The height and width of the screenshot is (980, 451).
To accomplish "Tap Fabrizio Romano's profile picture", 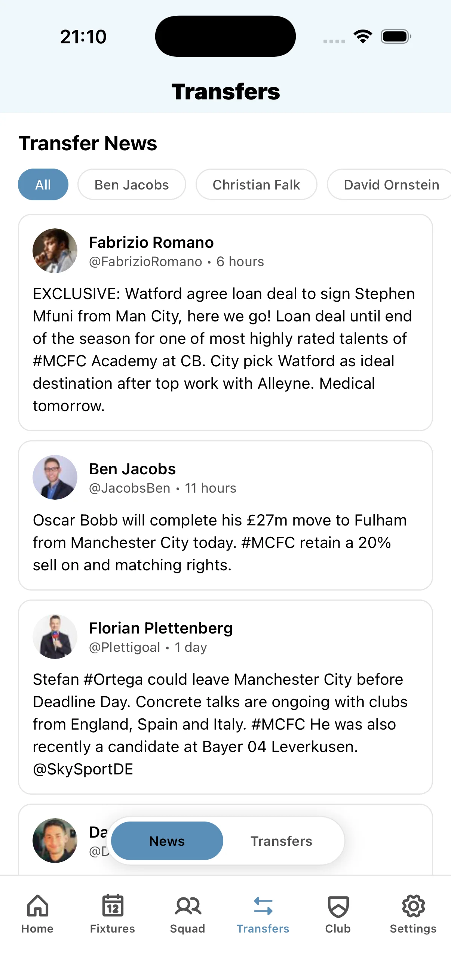I will [55, 251].
